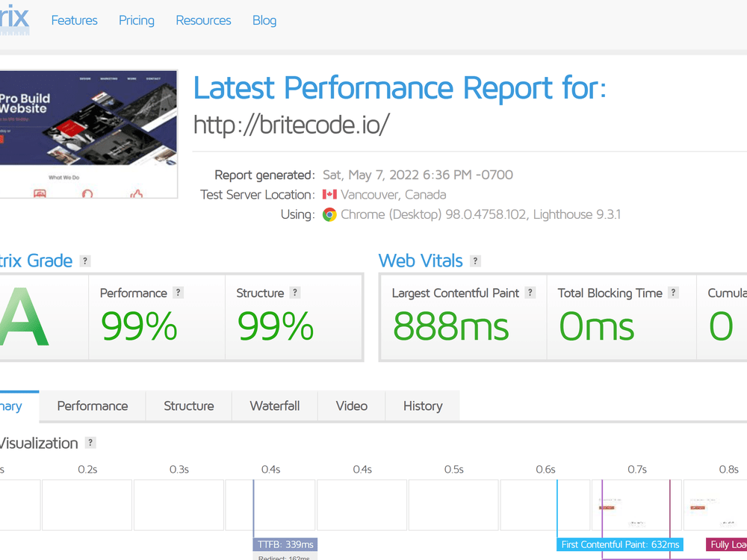
Task: Click the filmstrip frame at 0.7s
Action: (636, 505)
